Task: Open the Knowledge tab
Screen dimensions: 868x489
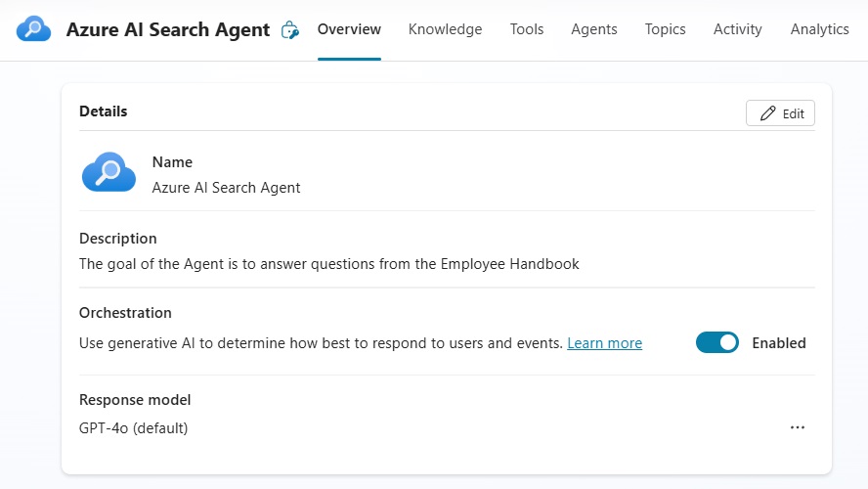Action: coord(445,29)
